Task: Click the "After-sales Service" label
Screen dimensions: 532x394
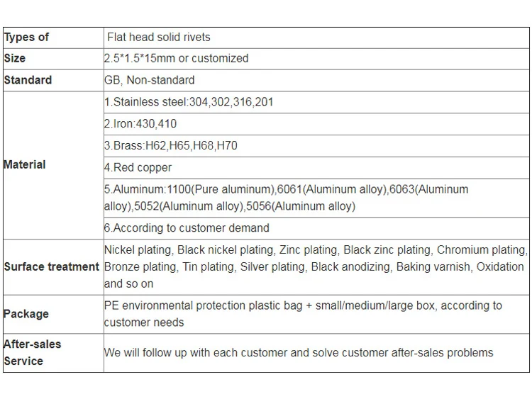Action: (x=33, y=352)
